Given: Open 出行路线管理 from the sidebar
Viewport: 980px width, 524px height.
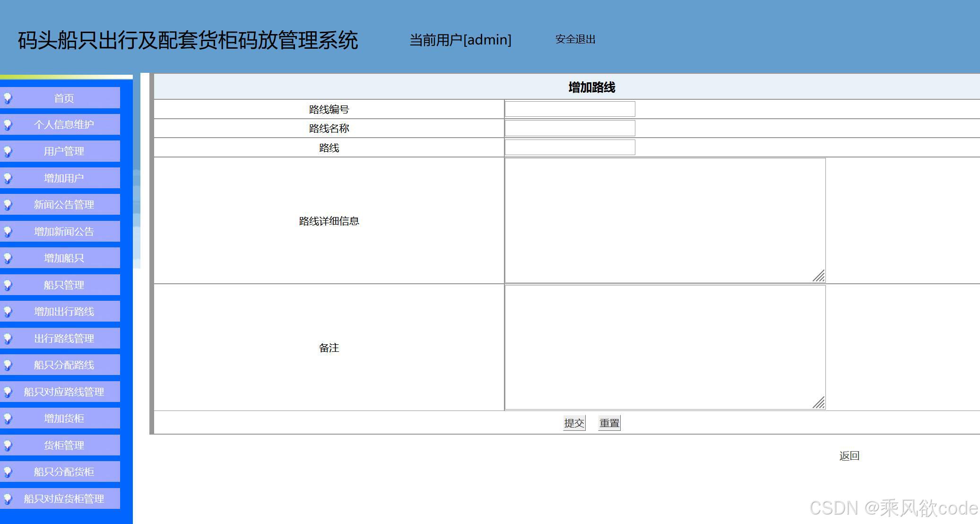Looking at the screenshot, I should pyautogui.click(x=64, y=338).
